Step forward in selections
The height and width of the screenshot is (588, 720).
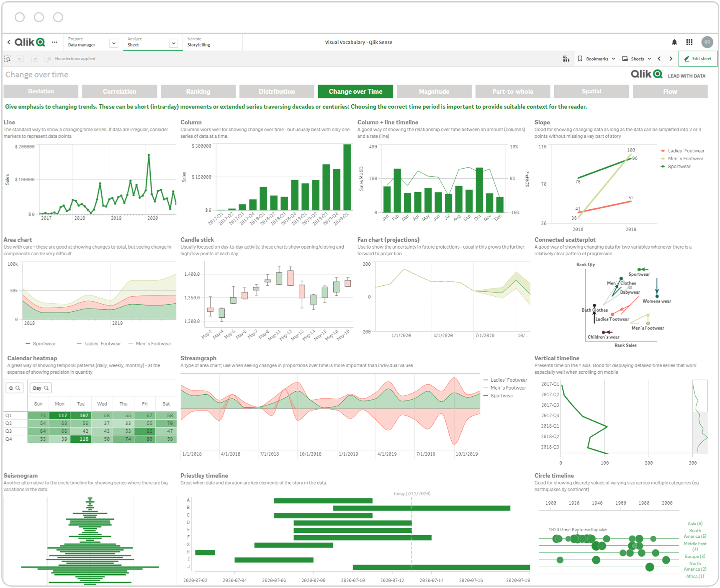click(x=34, y=59)
